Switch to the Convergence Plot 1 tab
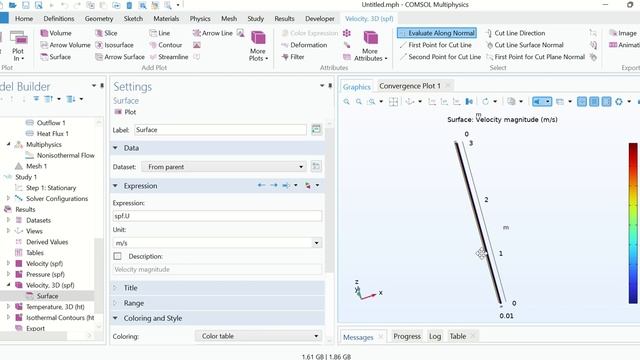Screen dimensions: 640x360 410,86
